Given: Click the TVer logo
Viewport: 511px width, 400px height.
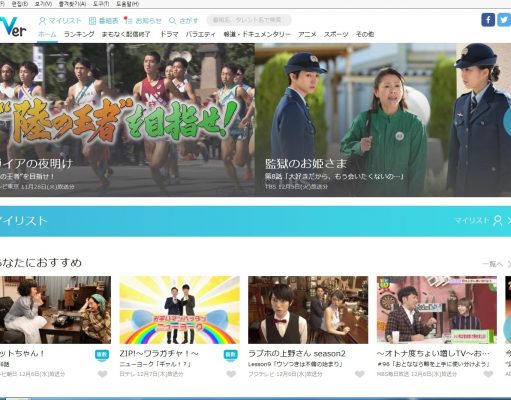Looking at the screenshot, I should coord(13,27).
